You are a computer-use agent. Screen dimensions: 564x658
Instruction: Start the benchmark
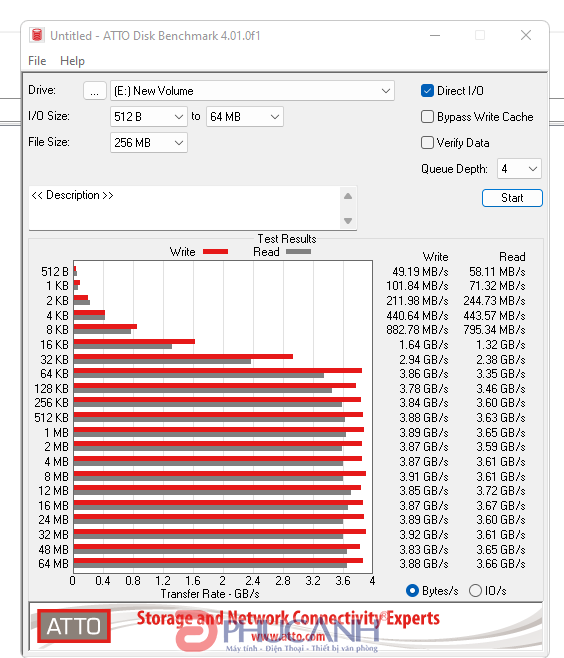coord(512,198)
